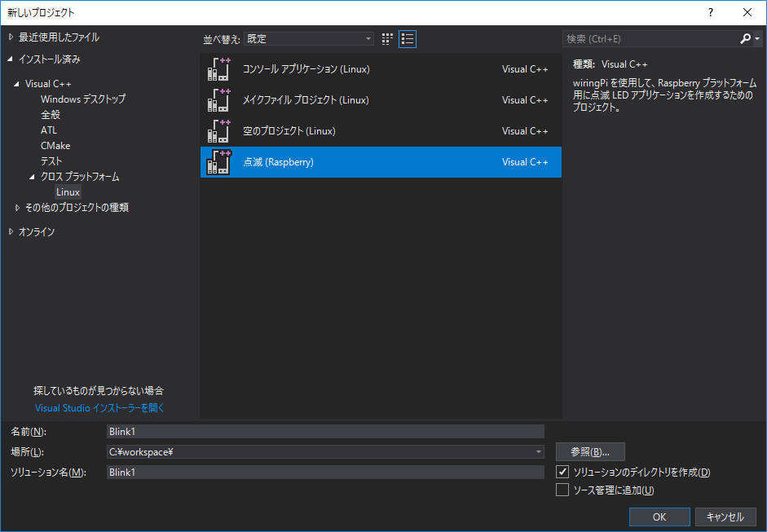The height and width of the screenshot is (532, 767).
Task: Select the ATL category
Action: (49, 130)
